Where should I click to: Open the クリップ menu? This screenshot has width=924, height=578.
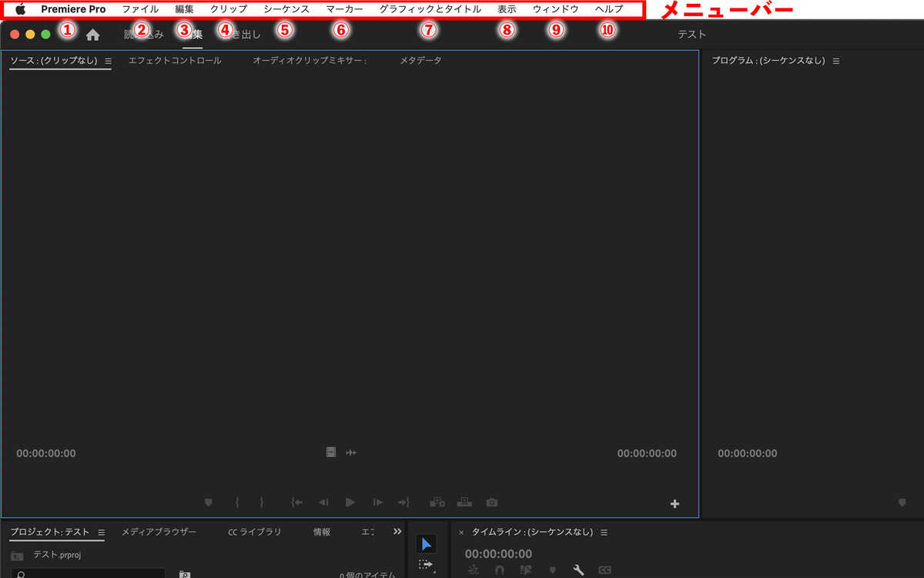tap(229, 9)
